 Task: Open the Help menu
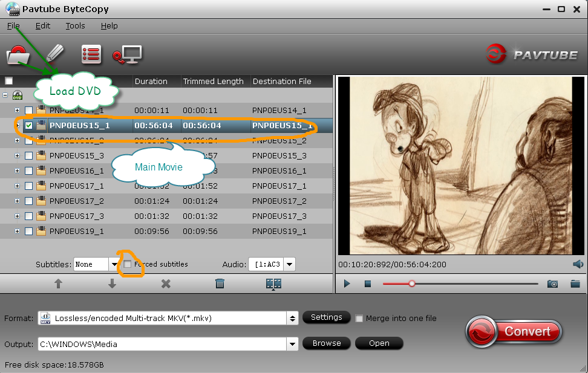click(109, 26)
